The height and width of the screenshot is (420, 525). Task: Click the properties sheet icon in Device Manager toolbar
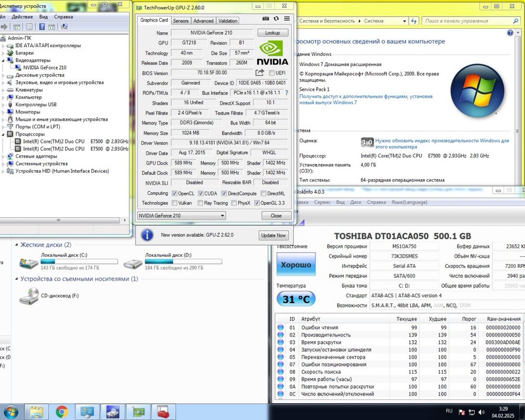pyautogui.click(x=29, y=27)
